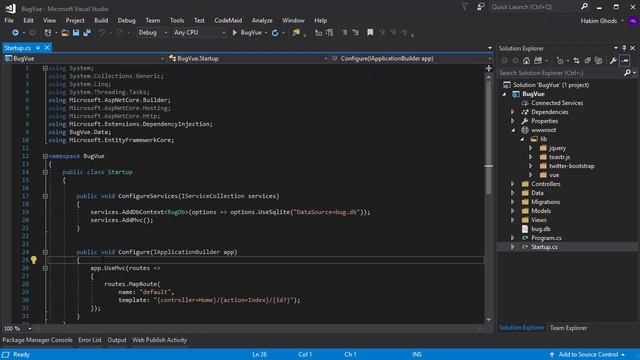Viewport: 640px width, 360px height.
Task: Open the Analyze menu
Action: point(262,20)
